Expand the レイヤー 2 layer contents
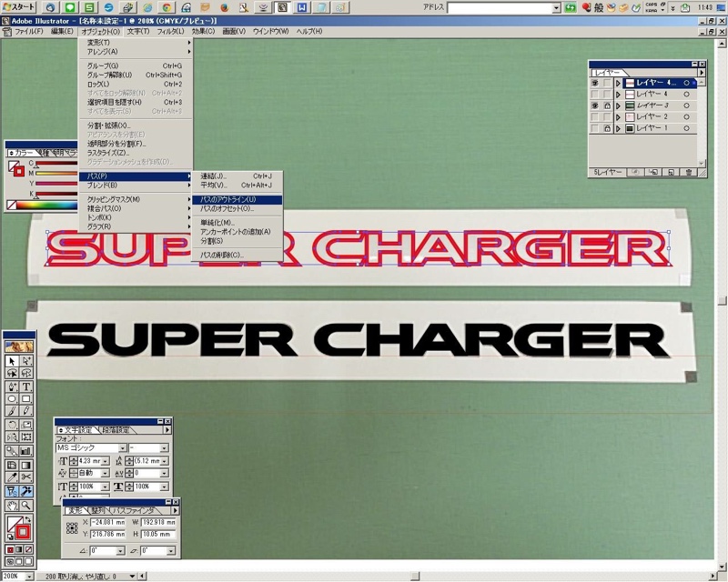This screenshot has width=728, height=582. (618, 117)
